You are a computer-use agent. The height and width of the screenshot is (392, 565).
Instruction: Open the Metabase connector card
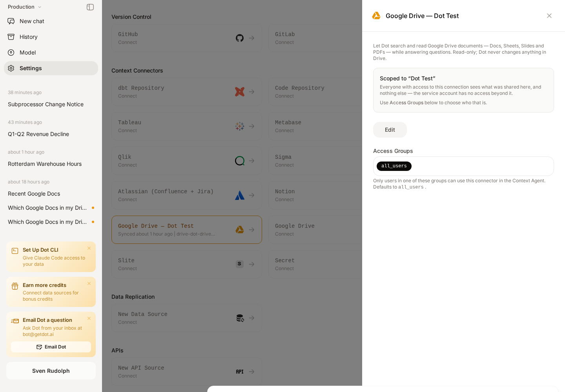315,126
